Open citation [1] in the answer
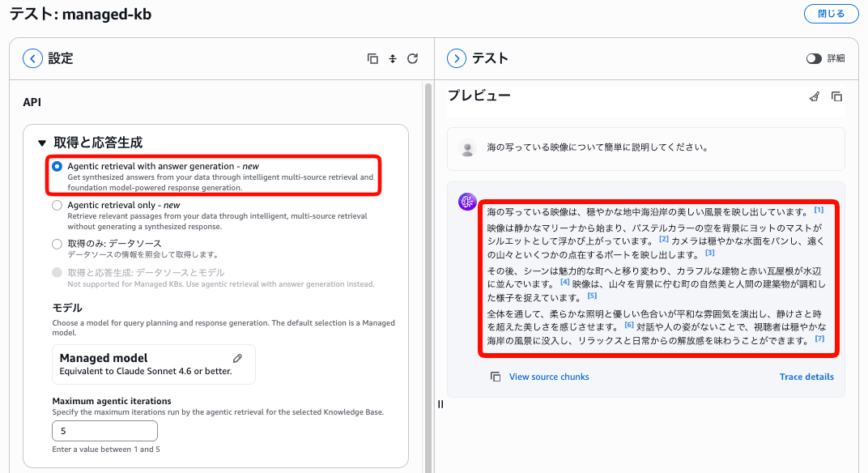868x473 pixels. 819,210
